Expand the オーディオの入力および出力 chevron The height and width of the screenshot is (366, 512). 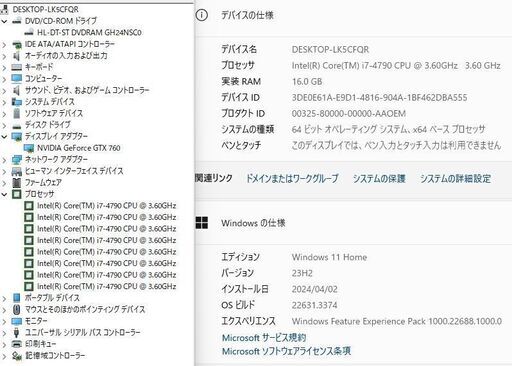tap(4, 56)
